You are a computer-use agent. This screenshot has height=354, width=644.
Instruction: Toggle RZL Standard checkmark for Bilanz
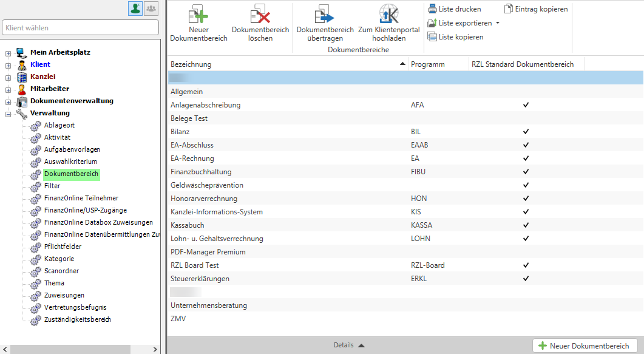pyautogui.click(x=526, y=132)
